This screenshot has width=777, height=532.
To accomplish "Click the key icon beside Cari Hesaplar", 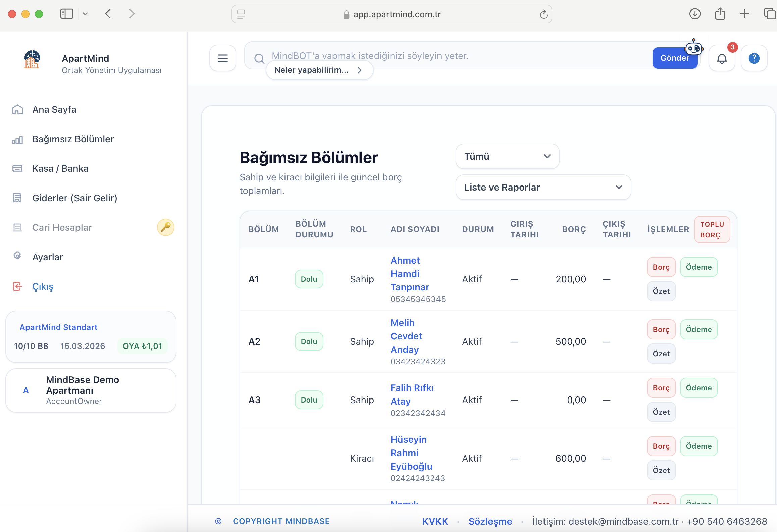I will click(x=165, y=227).
